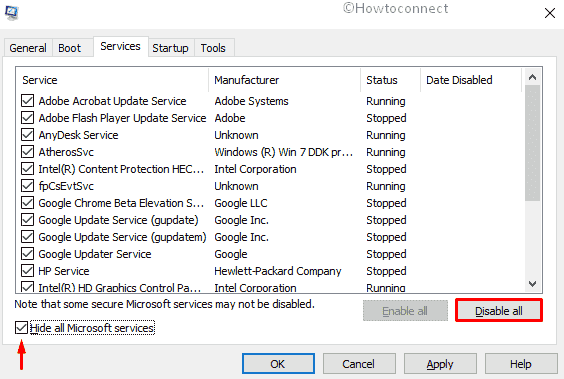Image resolution: width=564 pixels, height=379 pixels.
Task: Toggle Hide all Microsoft services checkbox
Action: tap(21, 328)
